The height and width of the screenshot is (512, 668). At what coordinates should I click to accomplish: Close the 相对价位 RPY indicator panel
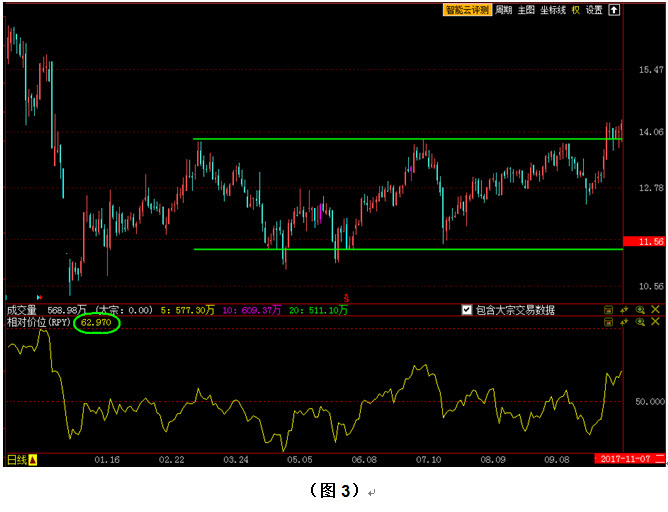click(x=655, y=323)
